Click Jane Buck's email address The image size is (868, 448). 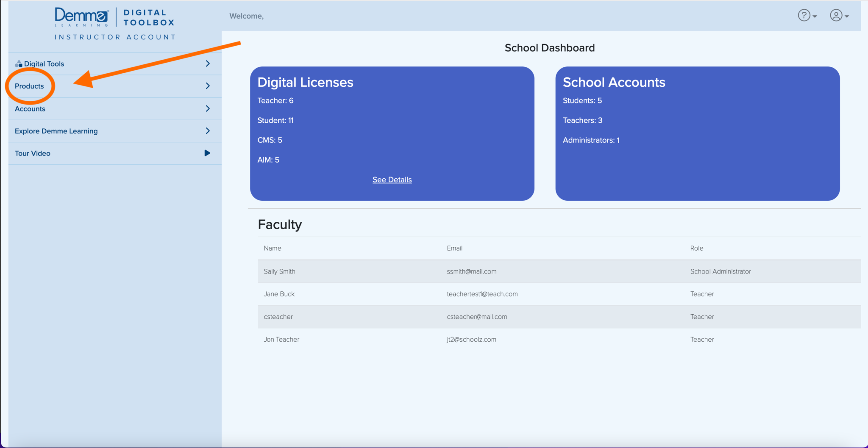click(x=482, y=294)
